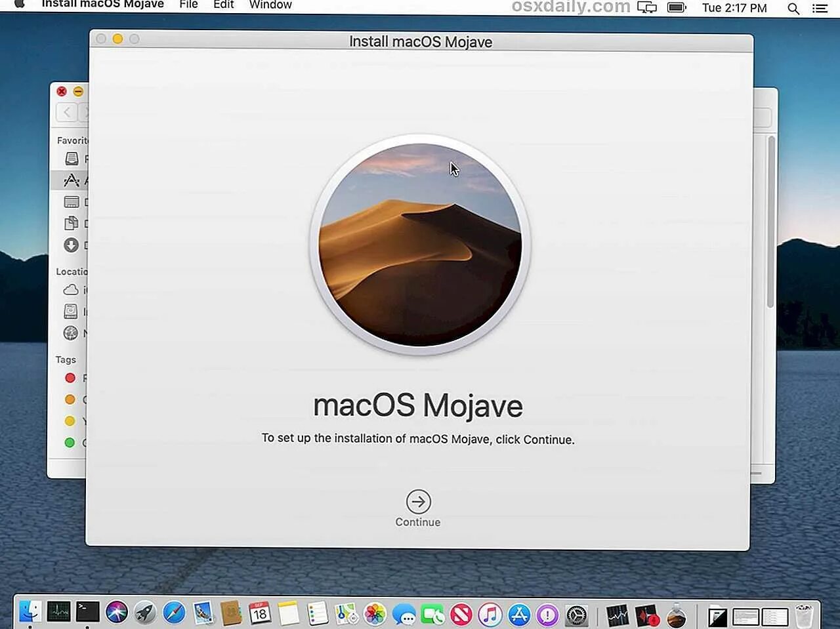
Task: Open Calendar from the Dock
Action: pos(260,613)
